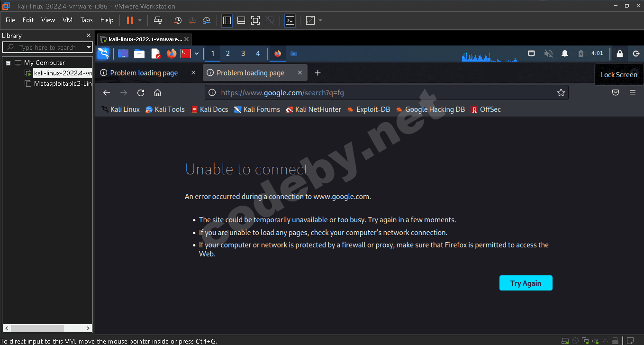Switch to Kali workspace 1

[213, 54]
